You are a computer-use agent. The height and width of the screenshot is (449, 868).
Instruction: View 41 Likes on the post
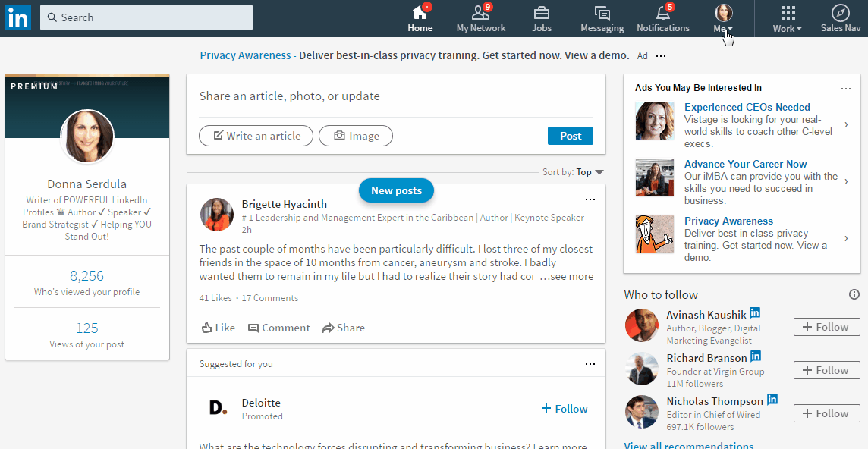[215, 298]
